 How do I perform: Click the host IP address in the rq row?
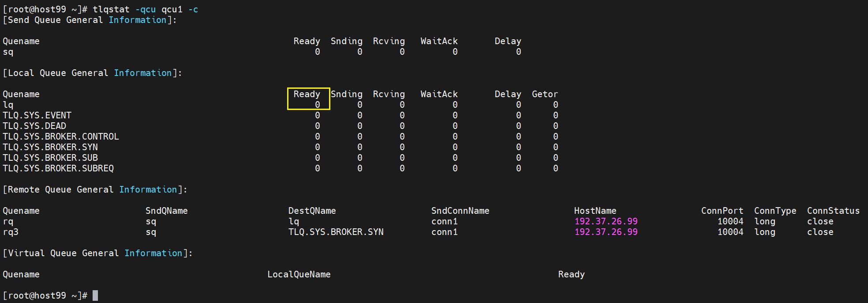[x=606, y=221]
